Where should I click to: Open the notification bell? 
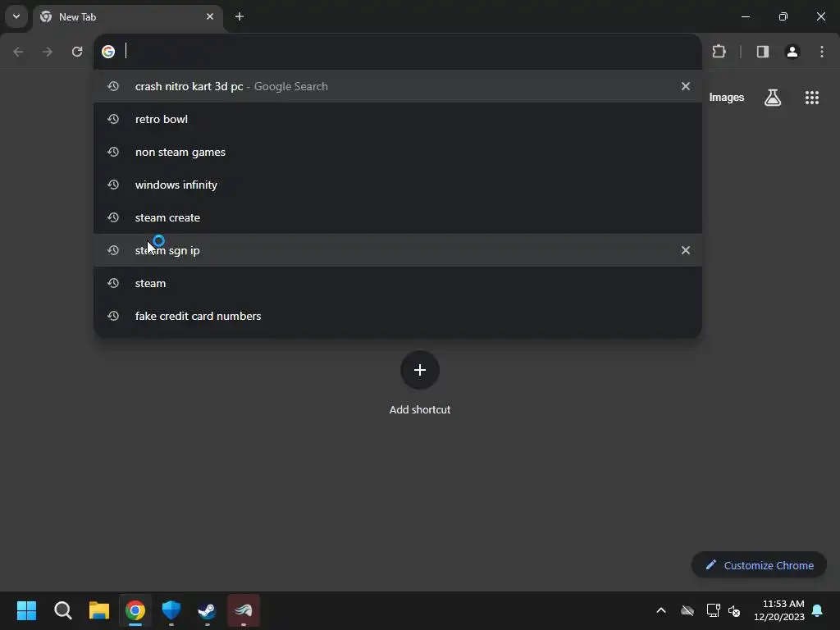click(x=818, y=610)
